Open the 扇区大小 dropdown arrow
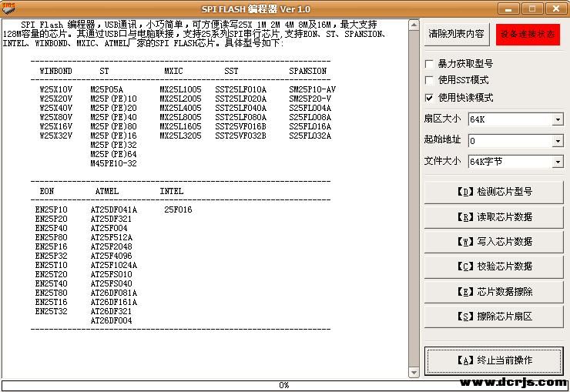The image size is (570, 392). [x=558, y=119]
